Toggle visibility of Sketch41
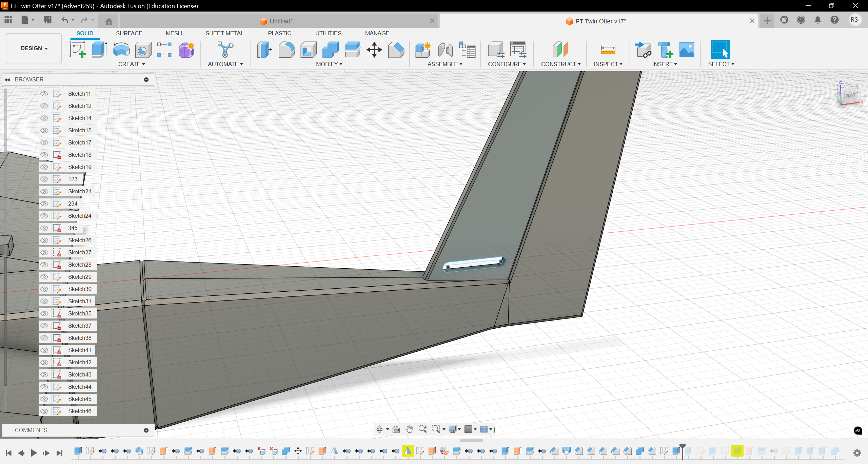The width and height of the screenshot is (868, 464). (44, 350)
